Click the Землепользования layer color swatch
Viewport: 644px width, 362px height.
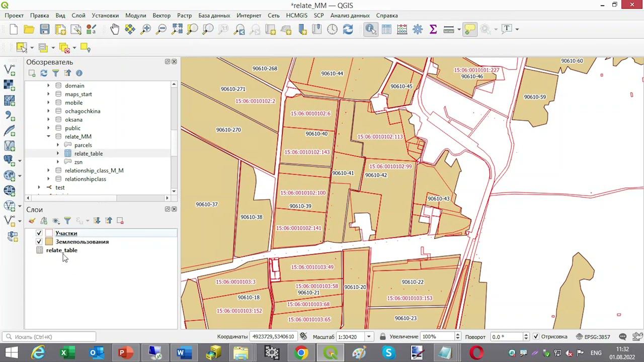[x=49, y=242]
